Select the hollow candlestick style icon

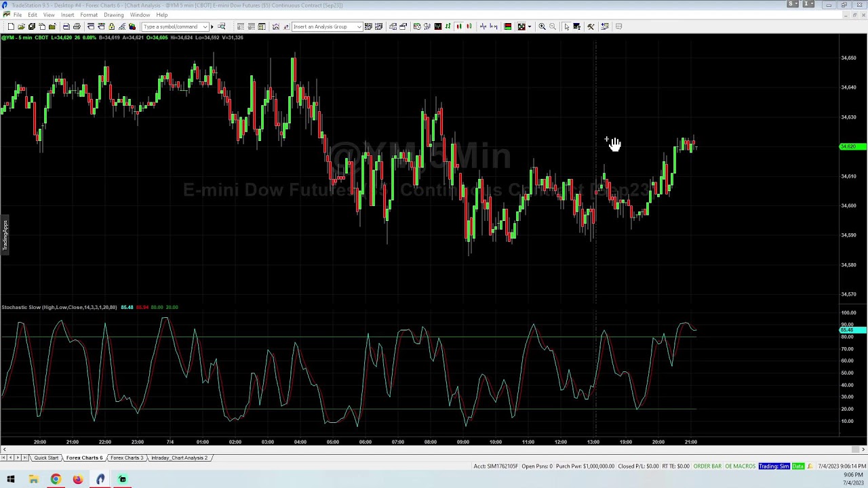(469, 26)
